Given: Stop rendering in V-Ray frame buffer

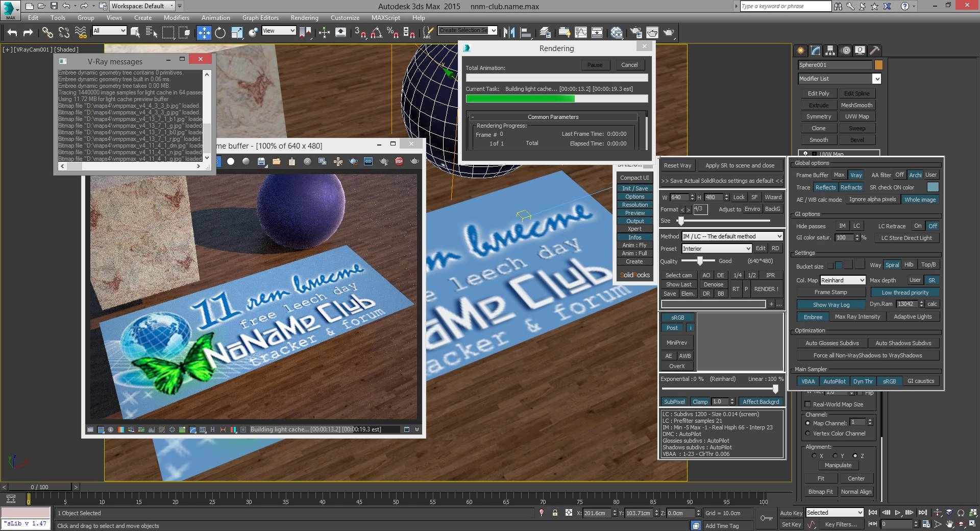Looking at the screenshot, I should [x=399, y=161].
